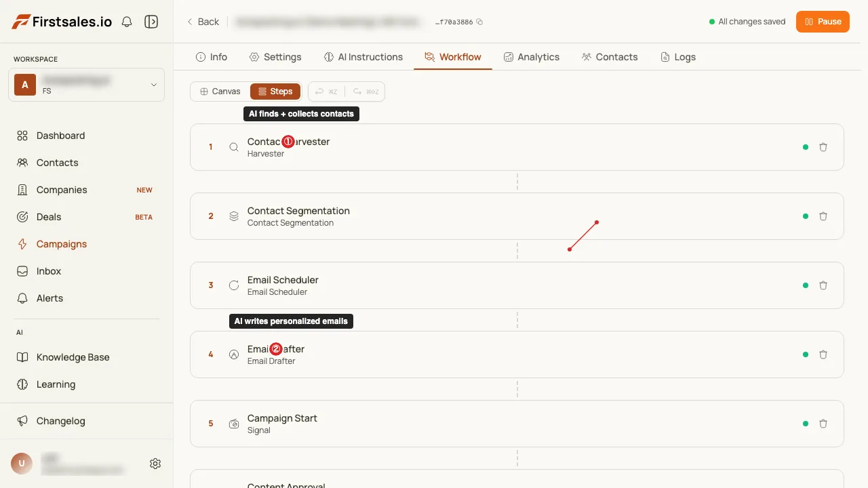Screen dimensions: 868x488
Task: Click the green status dot of Email Drafter
Action: coord(806,354)
